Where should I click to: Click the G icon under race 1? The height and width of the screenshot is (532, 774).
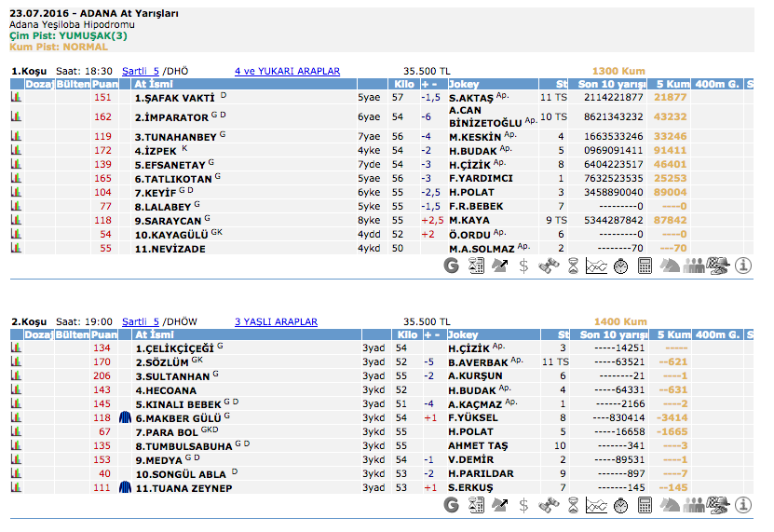tap(452, 266)
